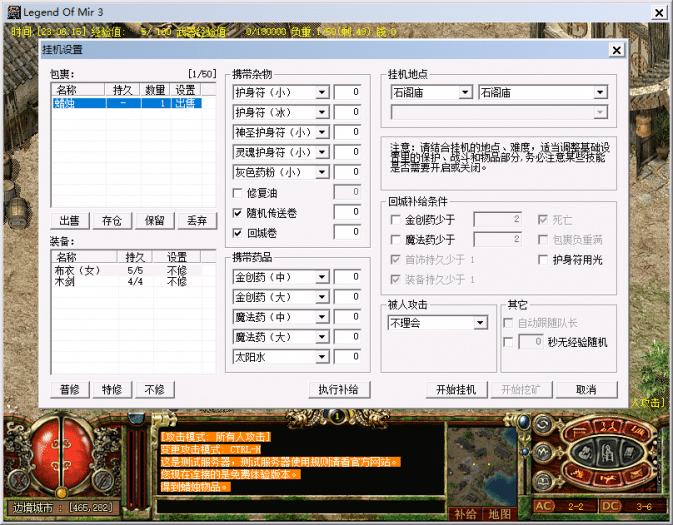Viewport: 673px width, 525px height.
Task: Click the 开始挂机 button
Action: [456, 390]
